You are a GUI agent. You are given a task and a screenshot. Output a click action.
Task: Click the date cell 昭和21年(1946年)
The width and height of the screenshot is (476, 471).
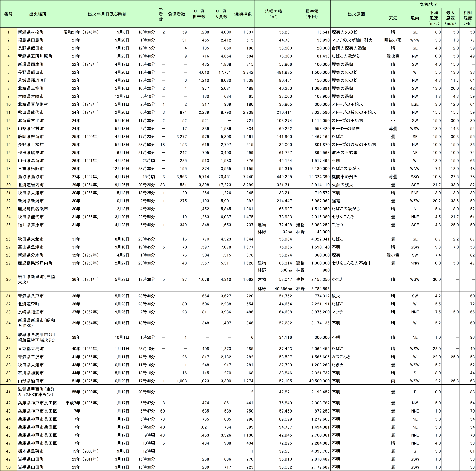pyautogui.click(x=81, y=32)
